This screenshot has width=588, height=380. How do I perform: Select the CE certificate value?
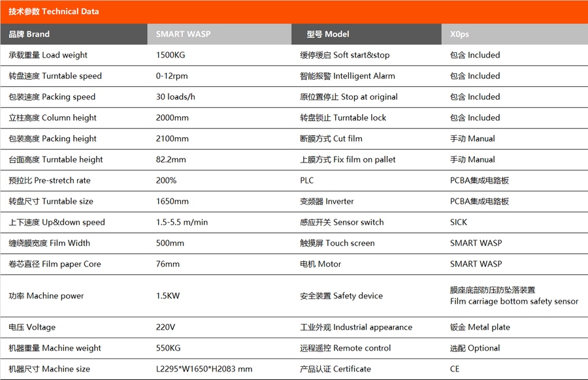point(455,369)
